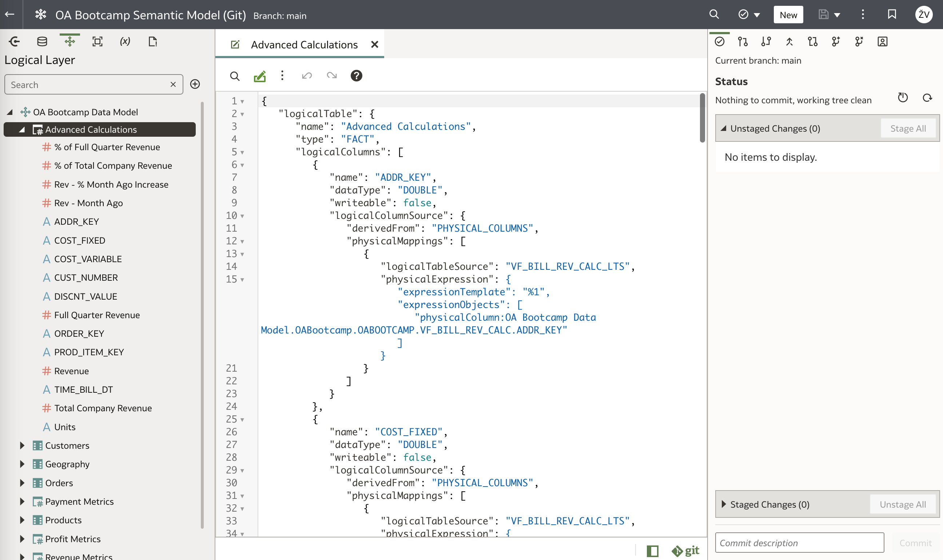Open the editor help question mark
Screen dimensions: 943x560
[x=356, y=76]
